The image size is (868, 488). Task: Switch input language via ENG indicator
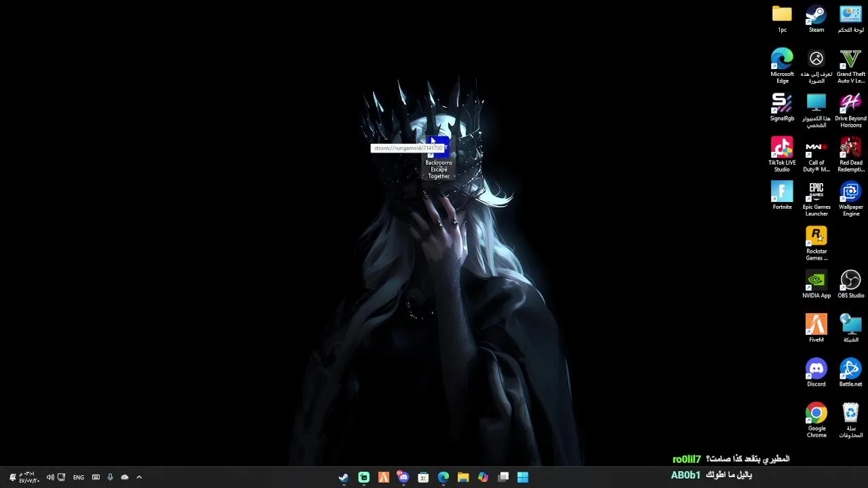(x=79, y=477)
